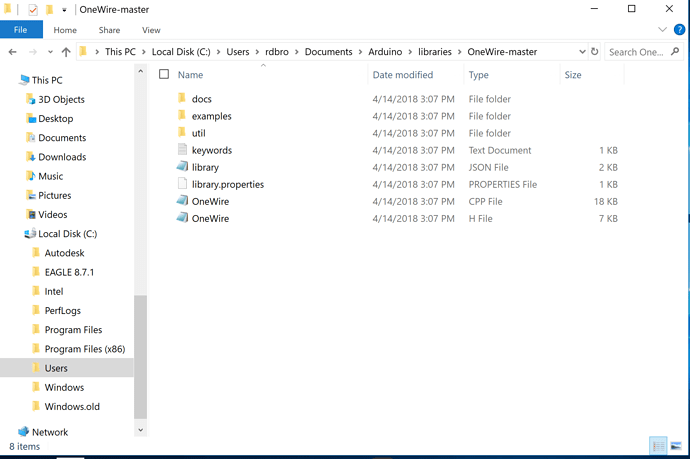Click the navigation pane scroll up arrow
The image size is (690, 459).
click(140, 71)
